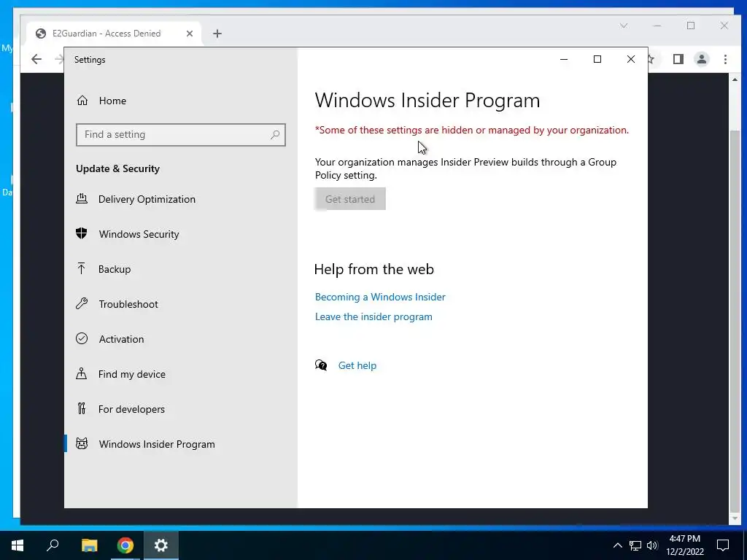
Task: Click the Windows Security shield icon
Action: point(82,234)
